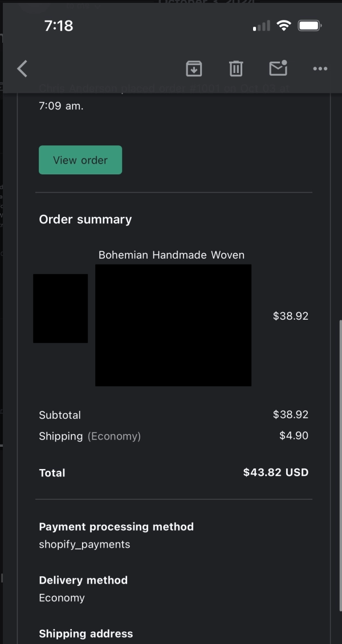The height and width of the screenshot is (644, 342).
Task: Tap the Shipping address heading
Action: (x=86, y=634)
